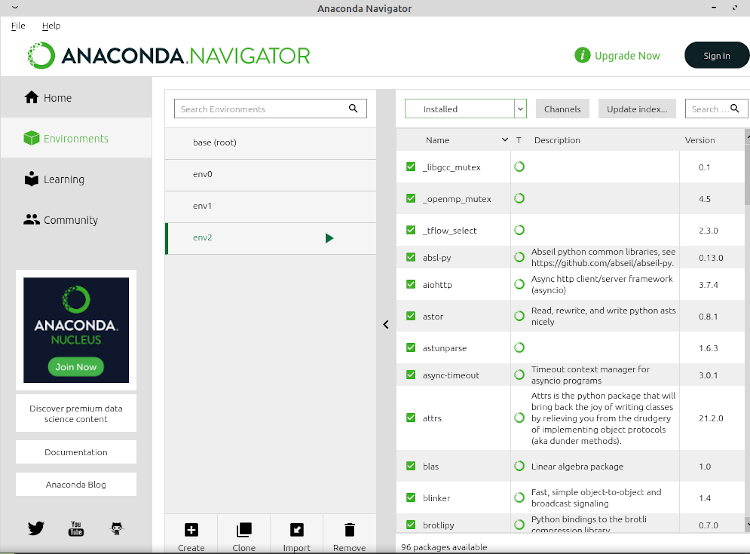Uncheck the _tflow_select package checkbox
750x554 pixels.
coord(410,230)
